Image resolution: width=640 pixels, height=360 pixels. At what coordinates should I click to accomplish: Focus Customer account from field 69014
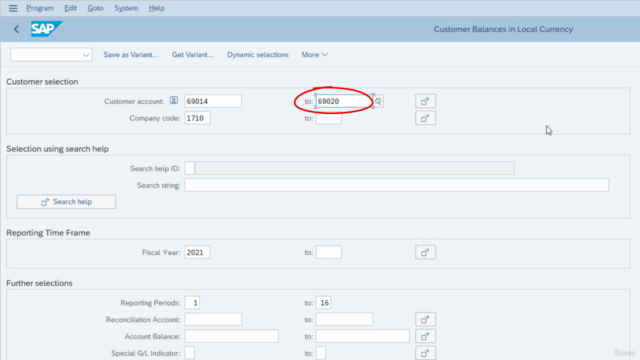tap(213, 101)
